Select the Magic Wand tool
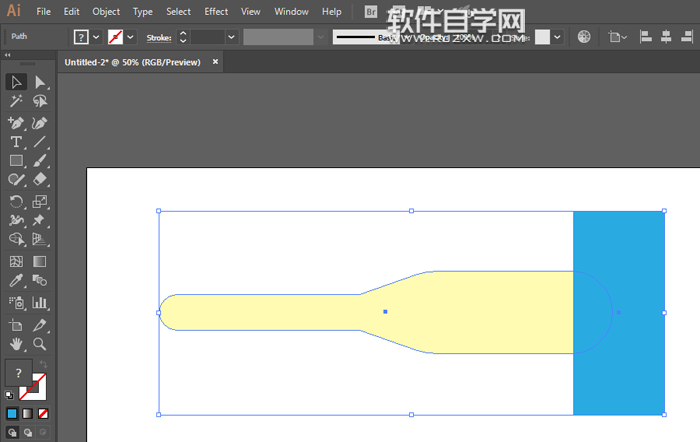The height and width of the screenshot is (442, 700). click(x=16, y=101)
